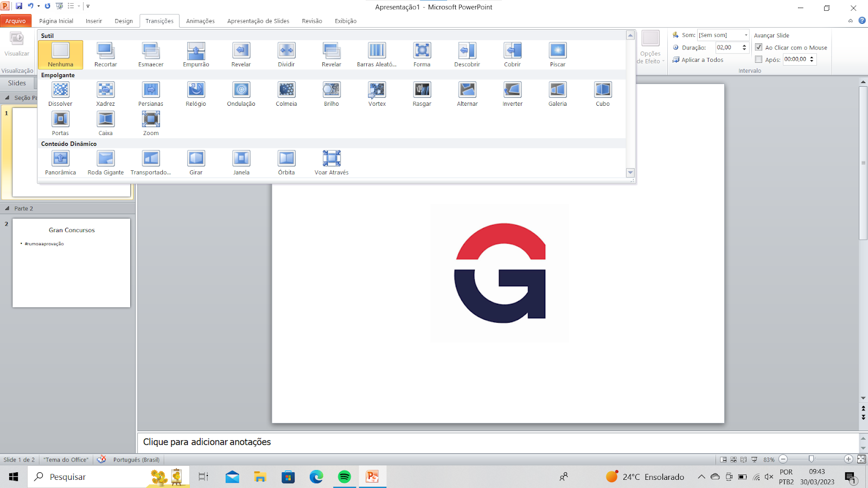The image size is (868, 488).
Task: Select the slide 2 Gran Concursos thumbnail
Action: click(x=71, y=263)
